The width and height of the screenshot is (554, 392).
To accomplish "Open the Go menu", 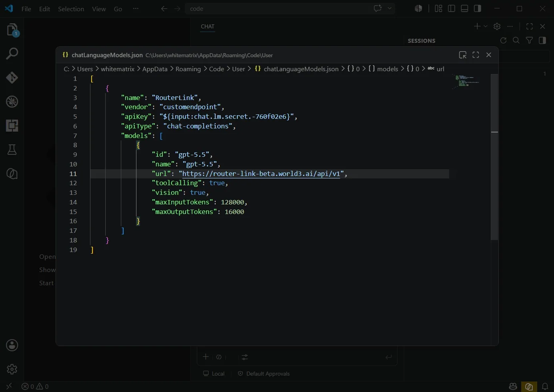I will [x=118, y=9].
